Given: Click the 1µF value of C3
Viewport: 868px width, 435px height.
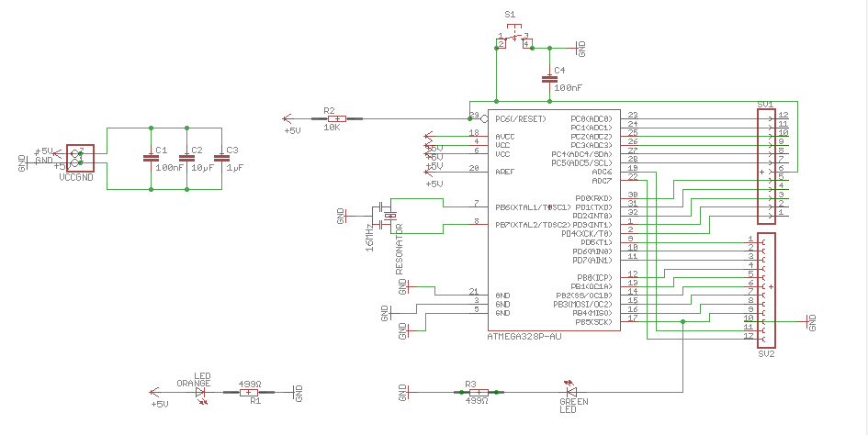Looking at the screenshot, I should point(235,167).
